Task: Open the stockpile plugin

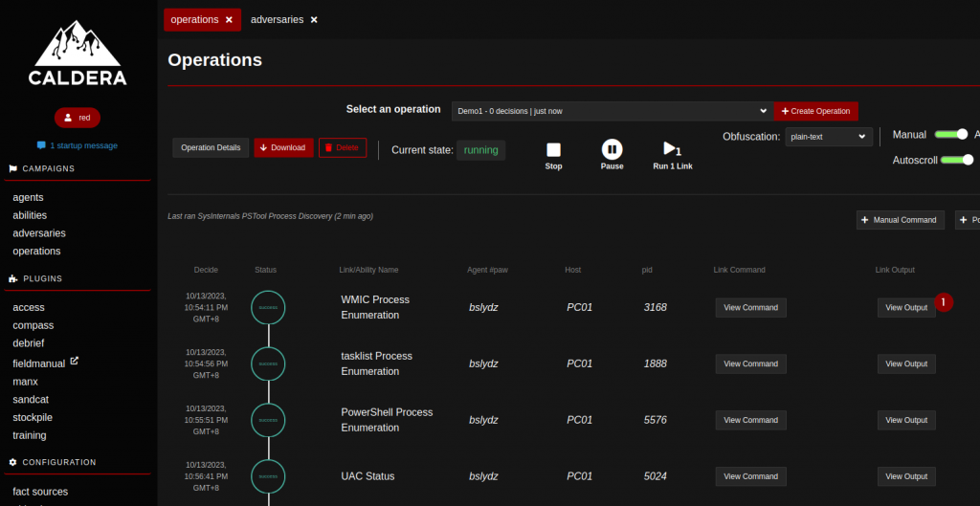Action: pos(33,417)
